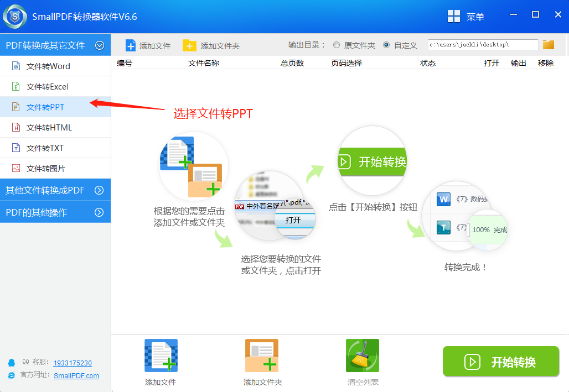The width and height of the screenshot is (569, 392).
Task: Click the 添加文件 toolbar item
Action: (x=148, y=45)
